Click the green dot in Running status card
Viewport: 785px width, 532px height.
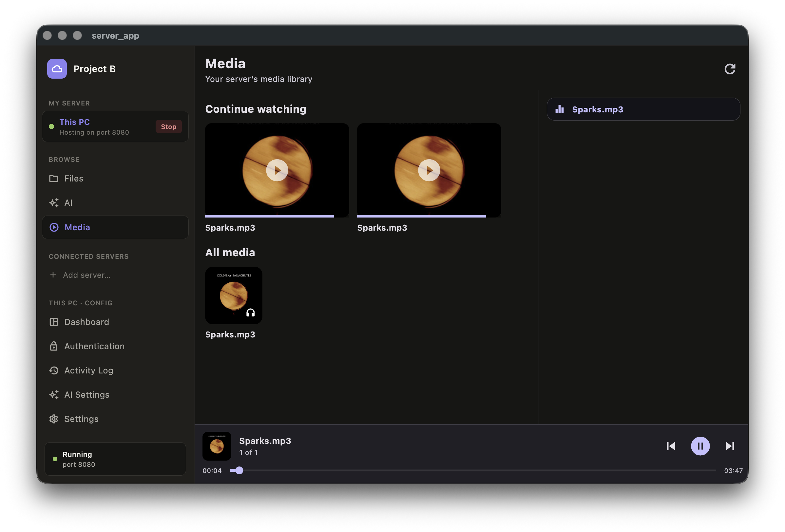(55, 459)
